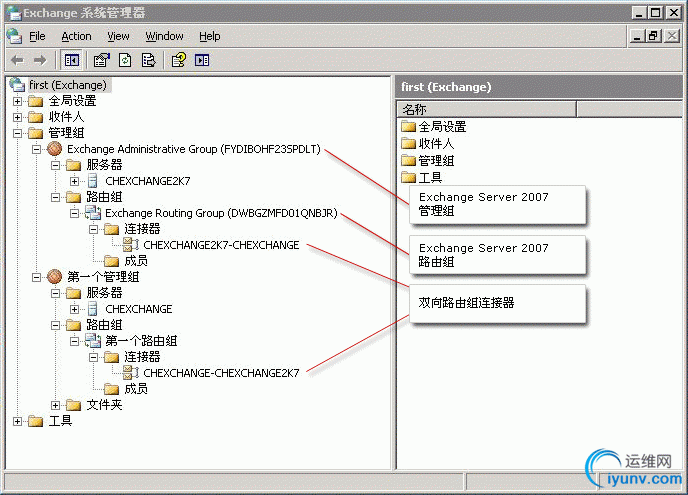Open the Help menu
Screen dimensions: 688x495
point(210,36)
